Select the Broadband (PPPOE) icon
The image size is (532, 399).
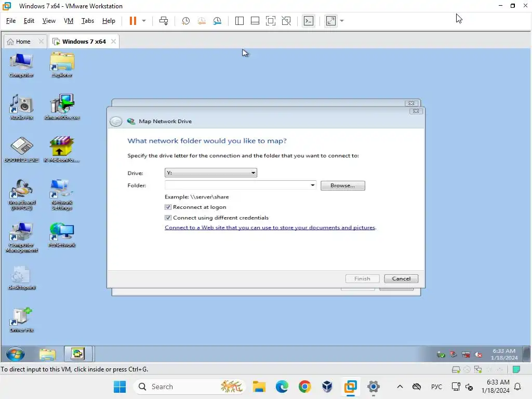point(21,195)
